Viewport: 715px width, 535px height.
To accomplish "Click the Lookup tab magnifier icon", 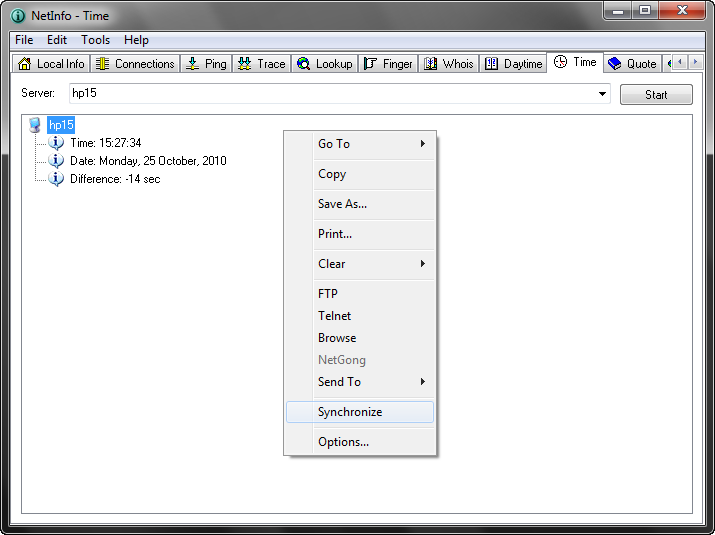I will pyautogui.click(x=304, y=64).
